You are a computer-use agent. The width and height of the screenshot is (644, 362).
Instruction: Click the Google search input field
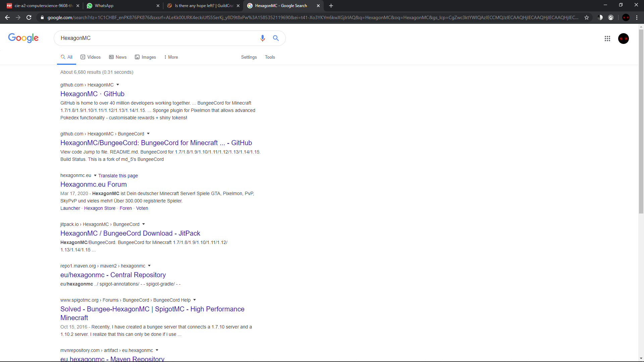(x=158, y=38)
